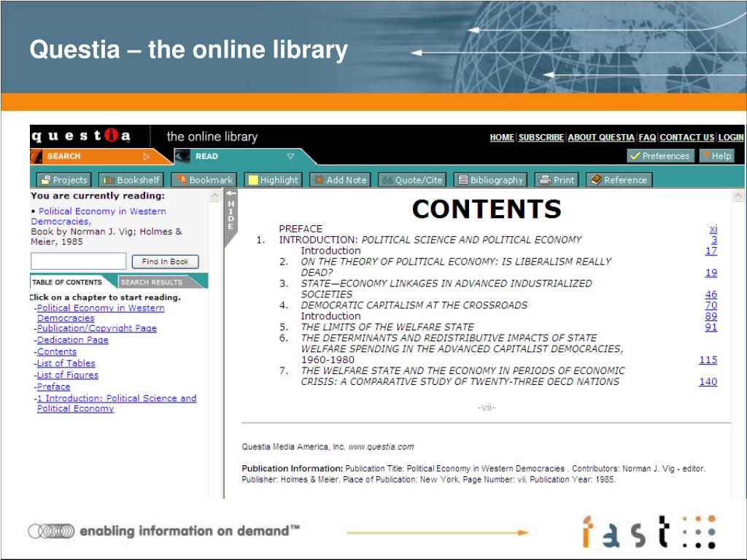
Task: Click the Print toolbar button
Action: pyautogui.click(x=557, y=180)
